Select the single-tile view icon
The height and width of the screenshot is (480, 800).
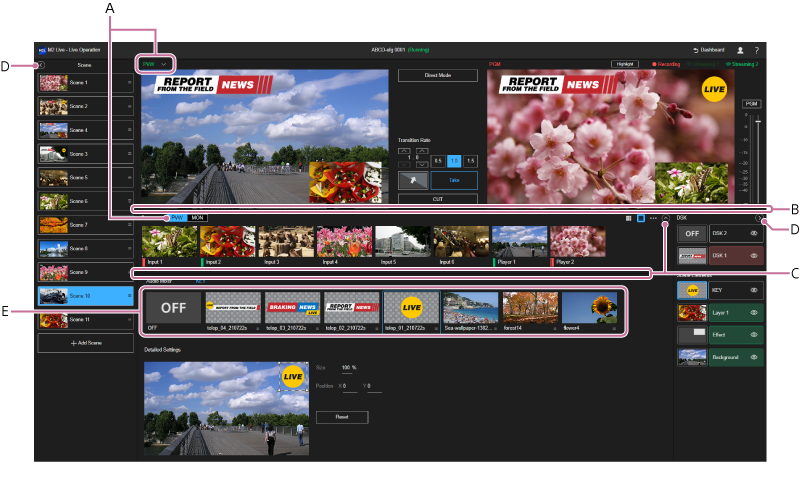click(x=641, y=217)
